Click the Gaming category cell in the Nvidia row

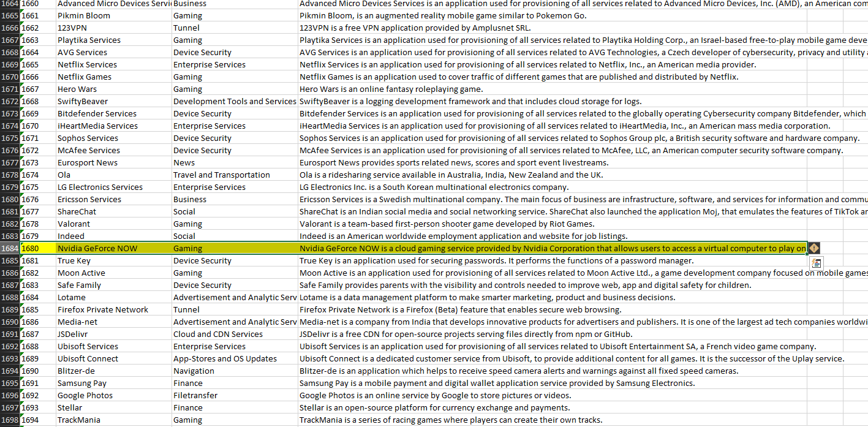235,248
